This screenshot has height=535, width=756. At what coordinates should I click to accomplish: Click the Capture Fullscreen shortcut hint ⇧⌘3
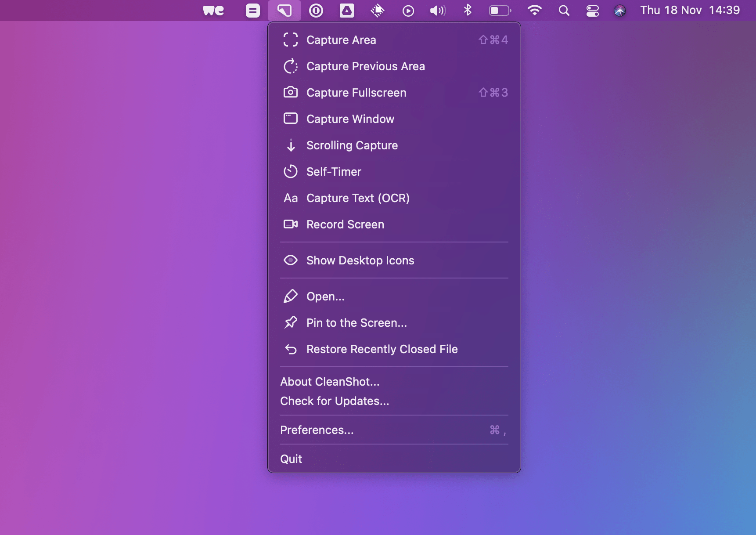(x=493, y=93)
